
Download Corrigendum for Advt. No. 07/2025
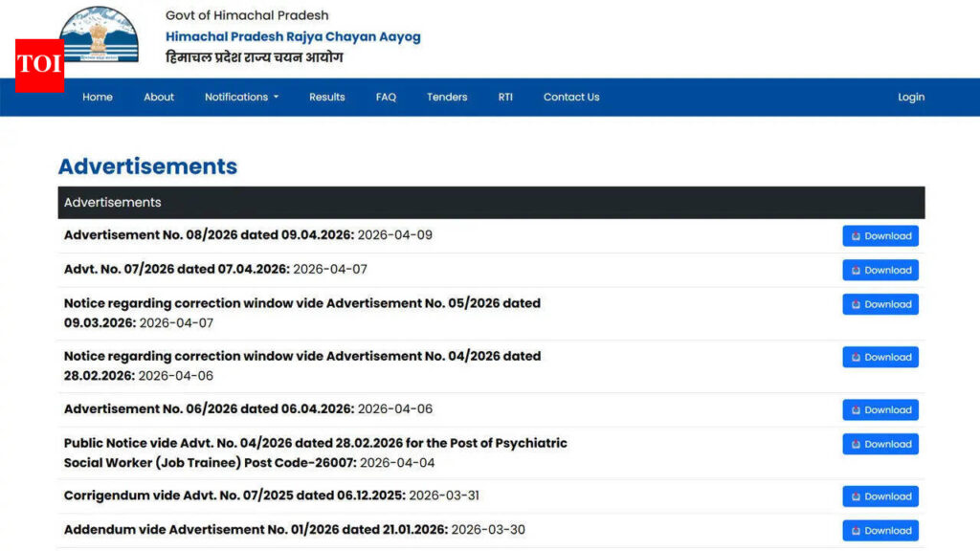tap(880, 496)
